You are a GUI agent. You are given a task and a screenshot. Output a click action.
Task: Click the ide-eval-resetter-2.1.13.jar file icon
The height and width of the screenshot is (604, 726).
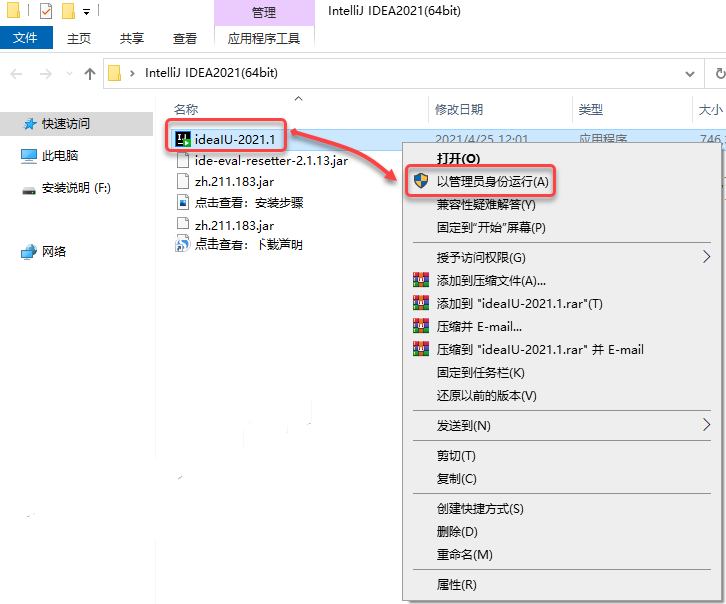183,160
